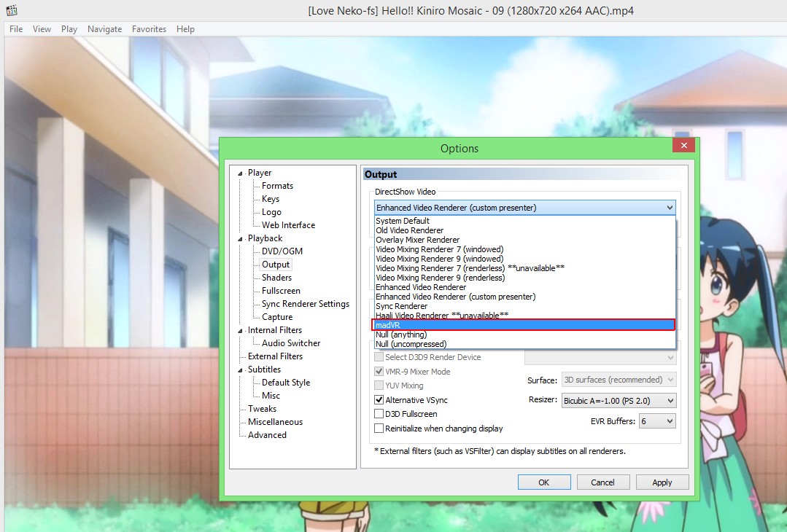Open the Play menu
This screenshot has width=787, height=532.
tap(69, 29)
